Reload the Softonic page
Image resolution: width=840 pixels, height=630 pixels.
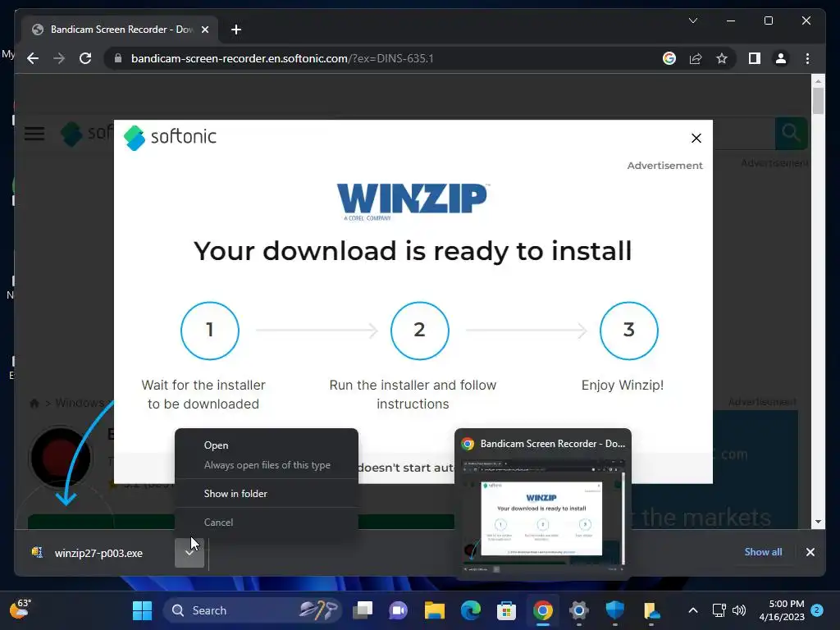point(85,58)
